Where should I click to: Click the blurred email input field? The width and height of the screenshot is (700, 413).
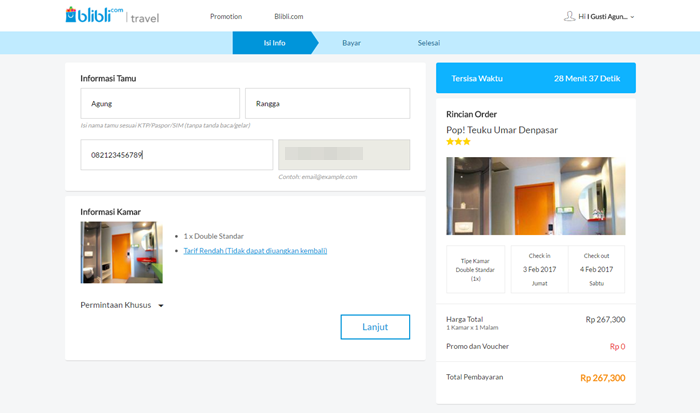(343, 155)
